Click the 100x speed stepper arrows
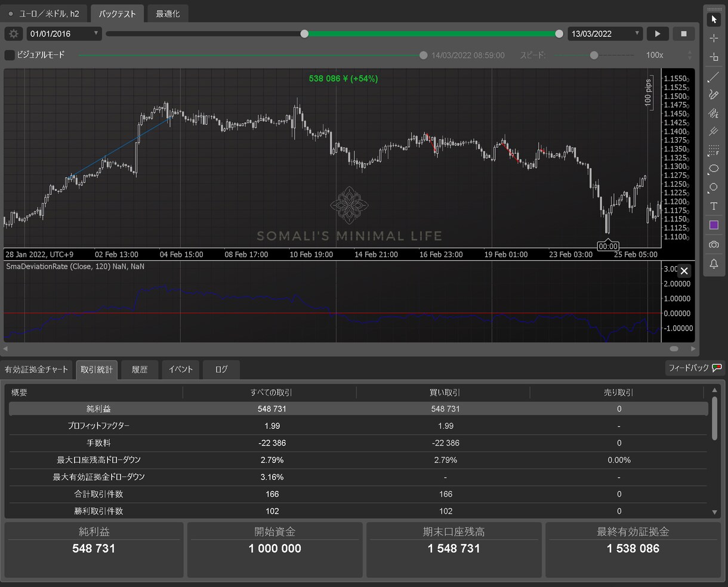This screenshot has height=587, width=728. [x=690, y=55]
